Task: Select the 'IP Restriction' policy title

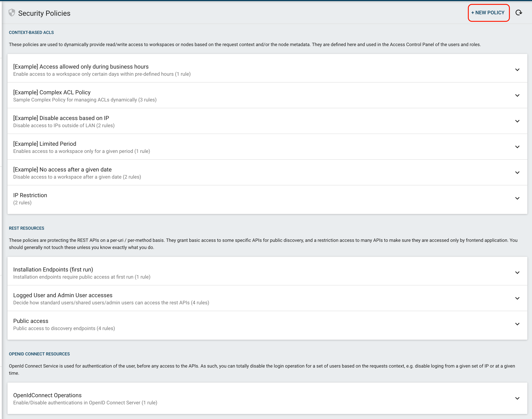Action: coord(30,195)
